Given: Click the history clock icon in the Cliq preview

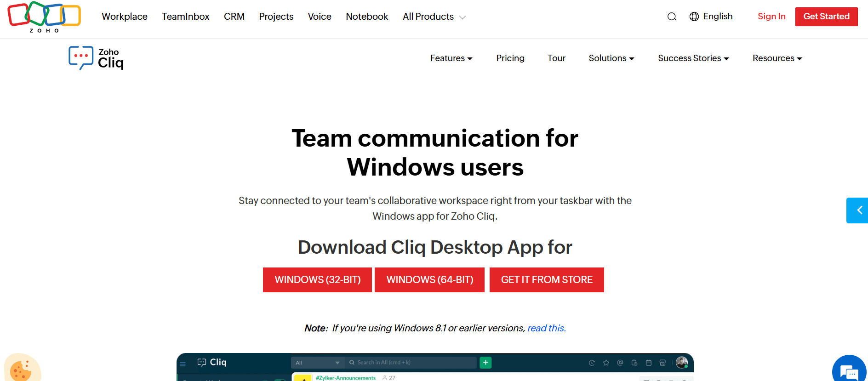Looking at the screenshot, I should click(592, 363).
